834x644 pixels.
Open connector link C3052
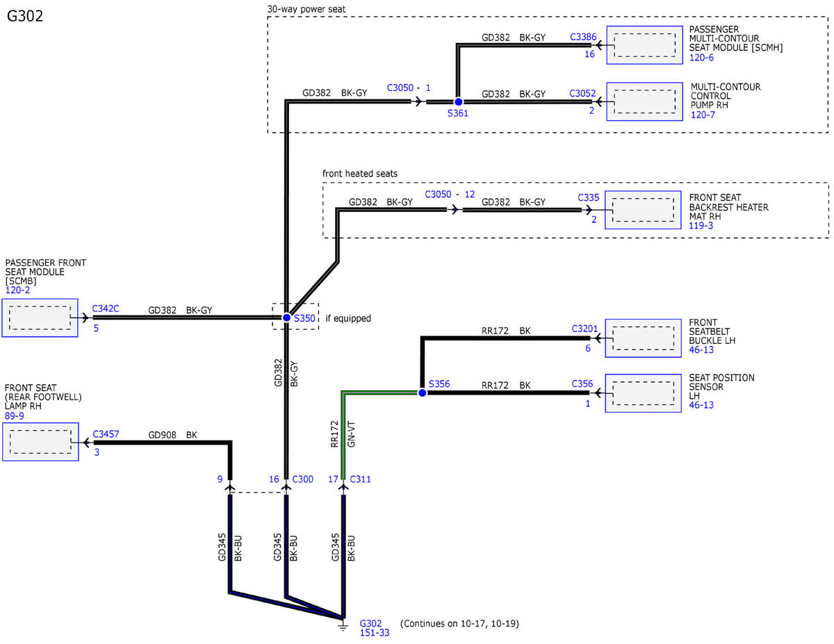582,93
